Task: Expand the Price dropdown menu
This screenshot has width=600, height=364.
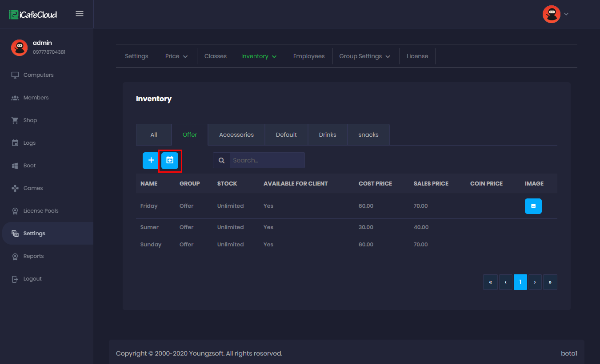Action: click(176, 56)
